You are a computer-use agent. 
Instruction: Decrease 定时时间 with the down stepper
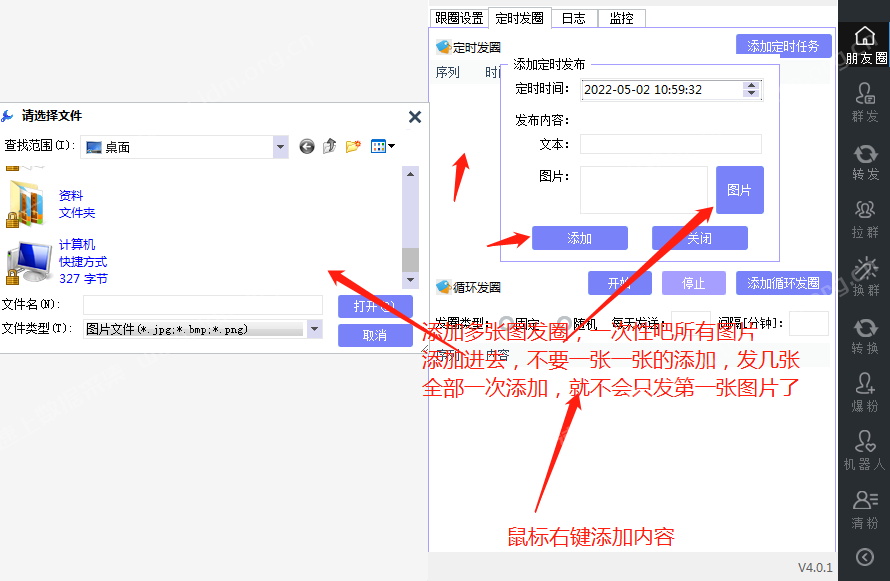pyautogui.click(x=752, y=94)
